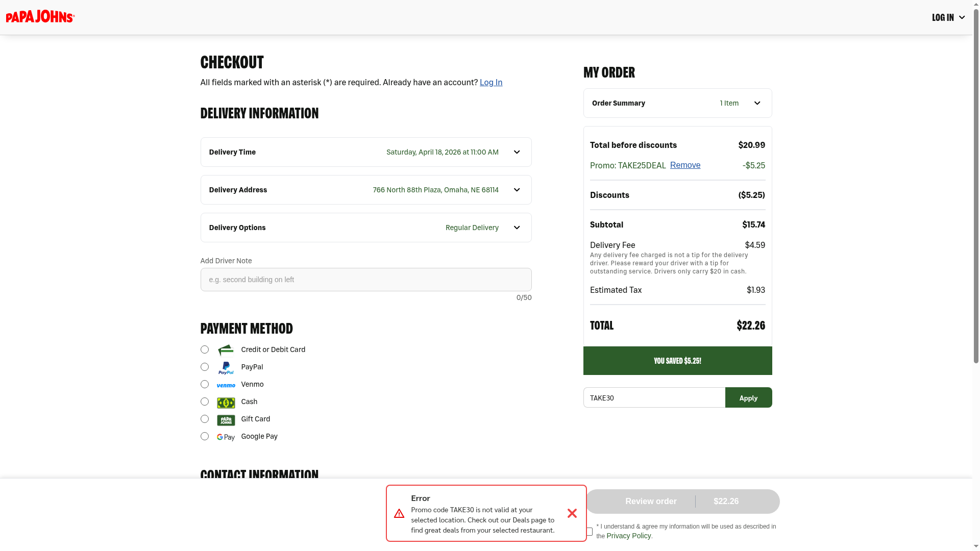Click the Delivery Address label
Image resolution: width=980 pixels, height=551 pixels.
(x=238, y=190)
